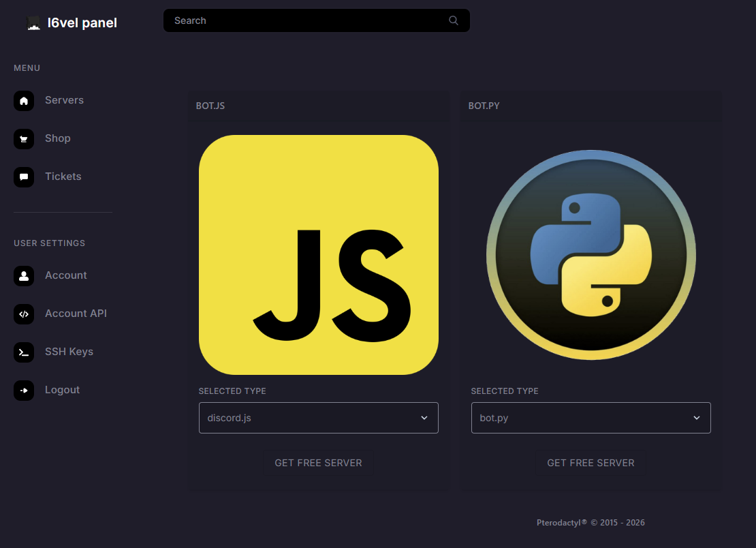Navigate to Account API text link
Screen dimensions: 756x548
76,314
